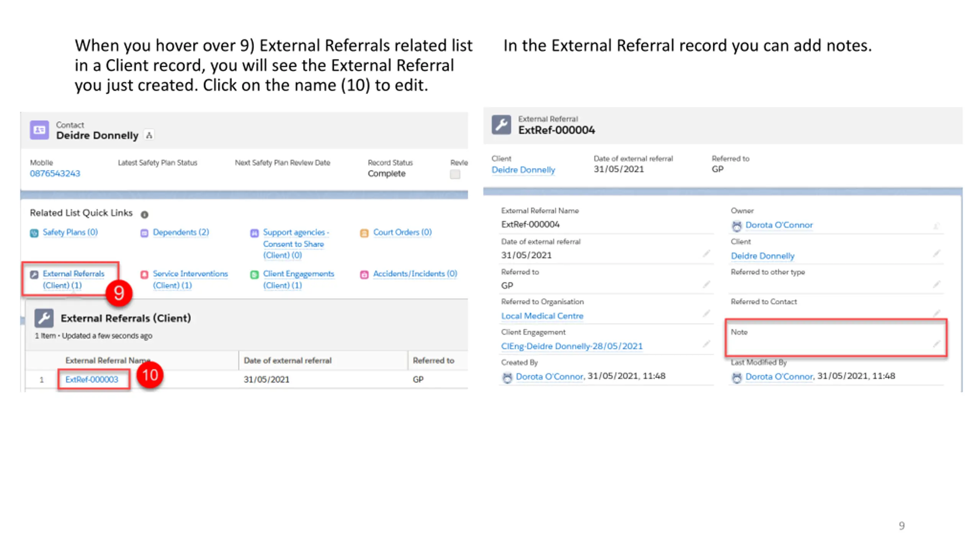Open Dorota O'Connor in Created By
Image resolution: width=980 pixels, height=551 pixels.
pyautogui.click(x=550, y=377)
